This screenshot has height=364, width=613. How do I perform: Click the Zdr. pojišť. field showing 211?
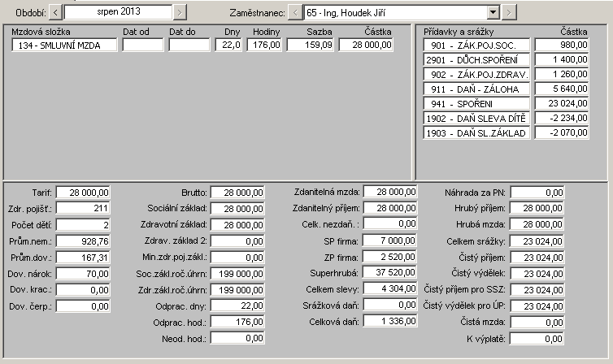[83, 208]
